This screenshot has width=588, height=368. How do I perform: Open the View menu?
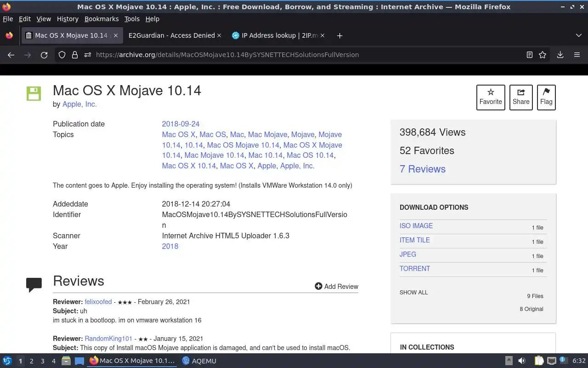pyautogui.click(x=44, y=19)
